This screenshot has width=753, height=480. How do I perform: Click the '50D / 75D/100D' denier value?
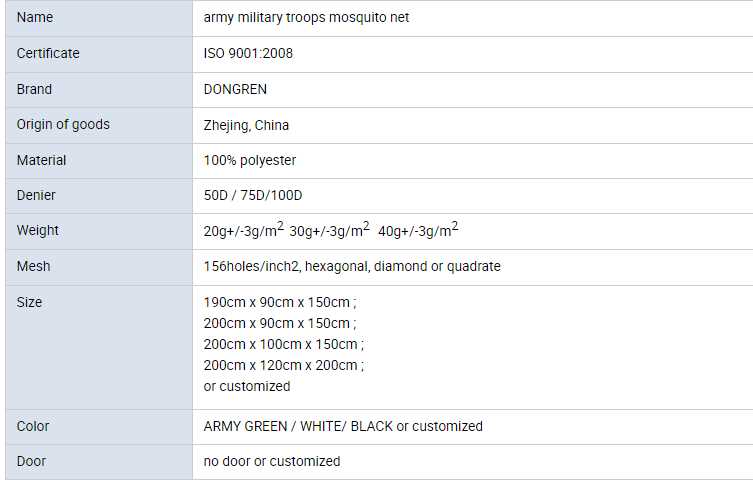click(253, 195)
